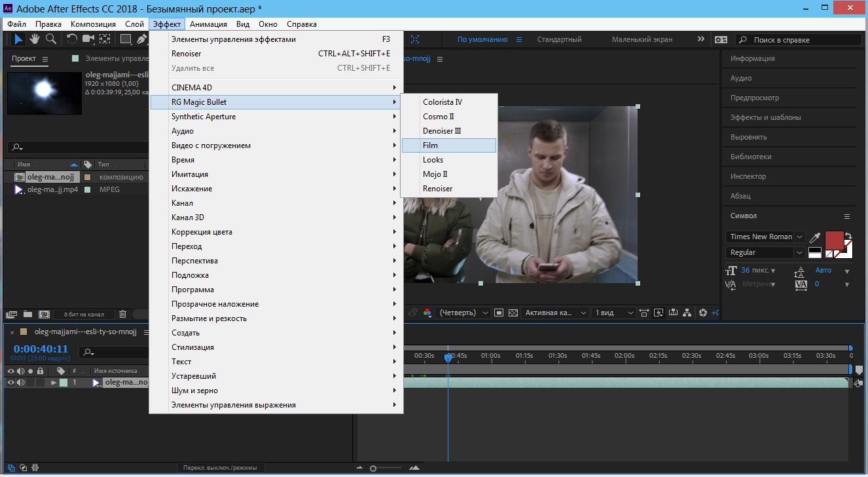Click the red fill color swatch
This screenshot has width=868, height=477.
coord(834,240)
